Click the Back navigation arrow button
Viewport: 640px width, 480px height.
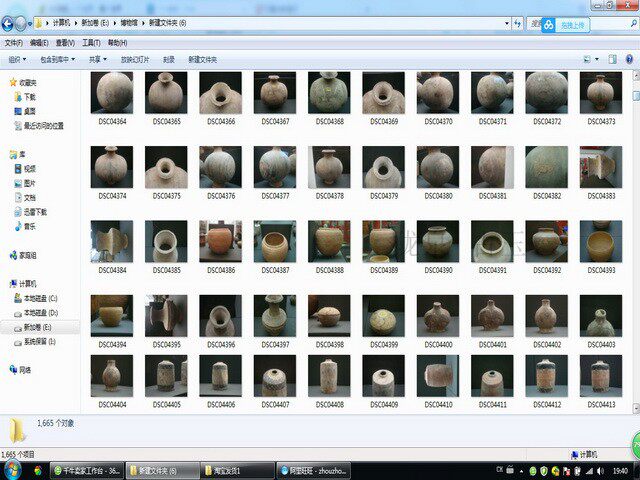pos(8,22)
